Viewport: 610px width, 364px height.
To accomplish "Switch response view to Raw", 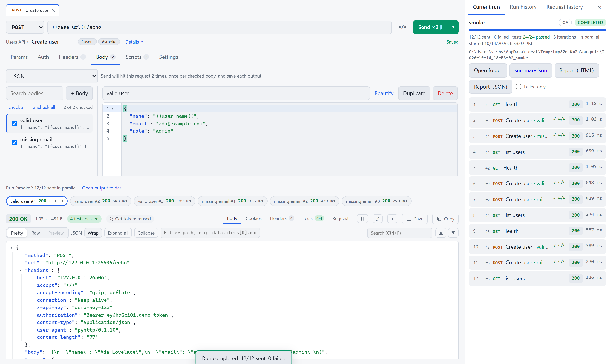I will coord(36,233).
